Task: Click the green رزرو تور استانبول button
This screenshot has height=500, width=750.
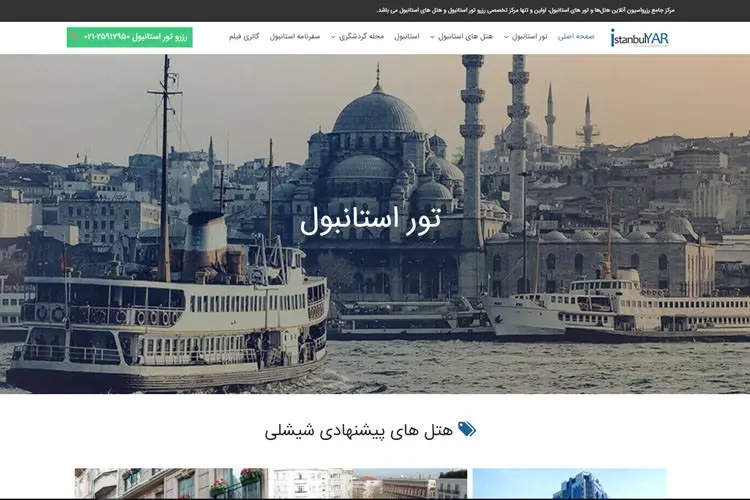Action: tap(130, 37)
